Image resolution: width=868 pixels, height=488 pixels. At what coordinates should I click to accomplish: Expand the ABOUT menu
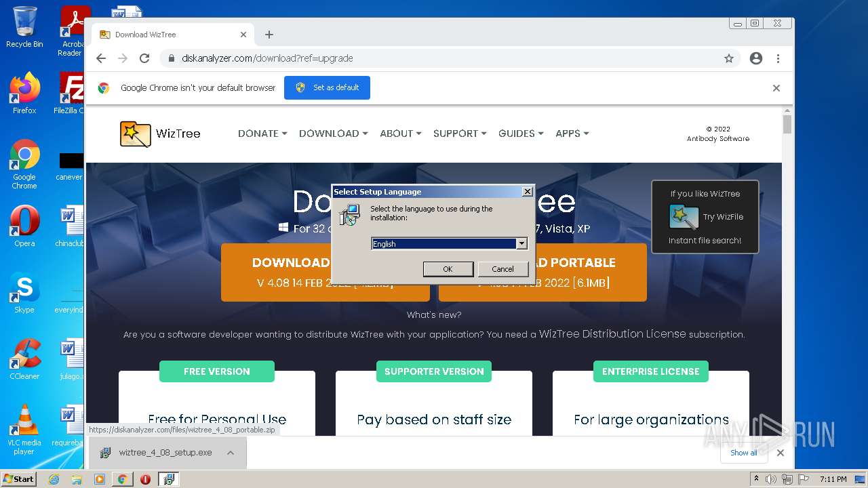[400, 134]
